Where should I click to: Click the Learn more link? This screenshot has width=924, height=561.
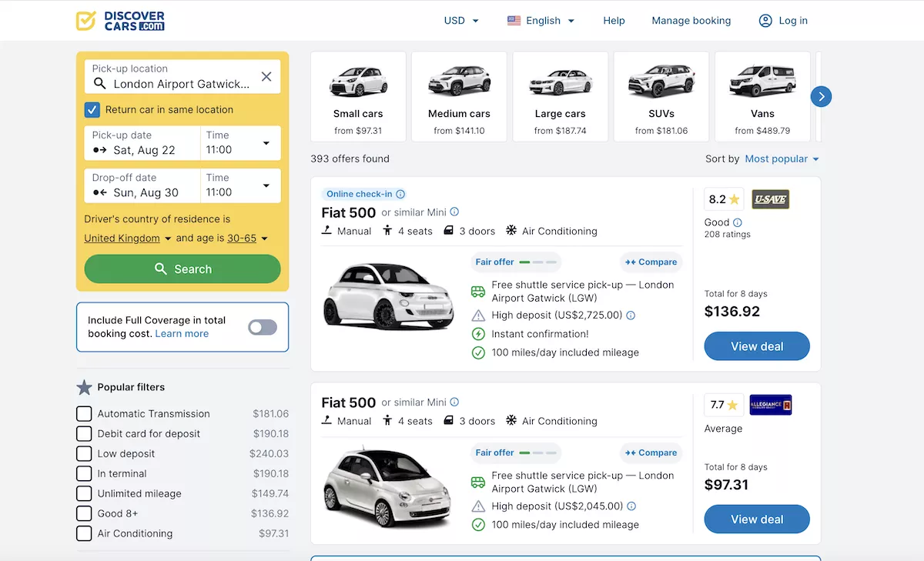click(182, 334)
